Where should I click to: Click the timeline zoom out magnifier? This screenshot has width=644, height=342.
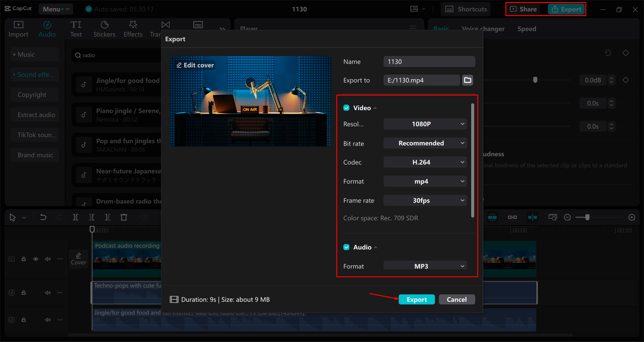(568, 217)
